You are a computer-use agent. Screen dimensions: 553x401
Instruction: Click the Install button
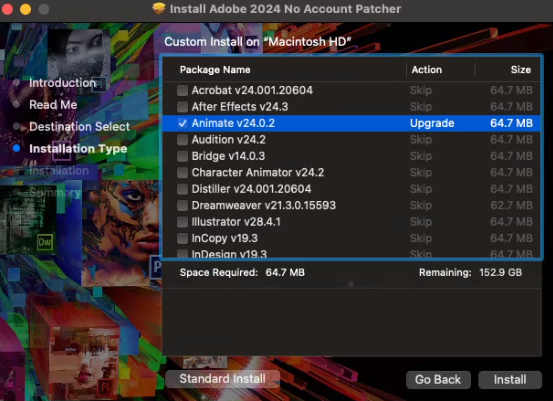click(x=510, y=379)
